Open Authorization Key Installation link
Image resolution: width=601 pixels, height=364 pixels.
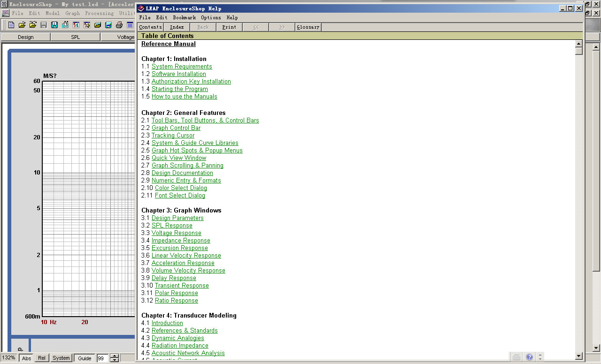(191, 82)
